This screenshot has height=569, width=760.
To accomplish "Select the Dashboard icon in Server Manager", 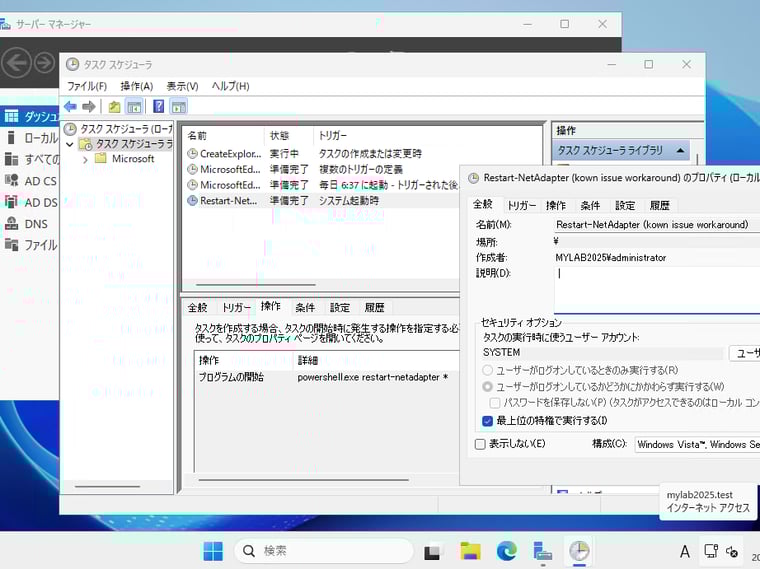I will pos(11,116).
